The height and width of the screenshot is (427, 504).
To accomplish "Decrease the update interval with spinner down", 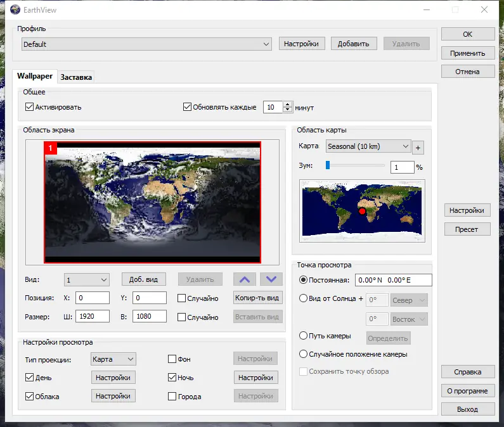I will (x=287, y=110).
